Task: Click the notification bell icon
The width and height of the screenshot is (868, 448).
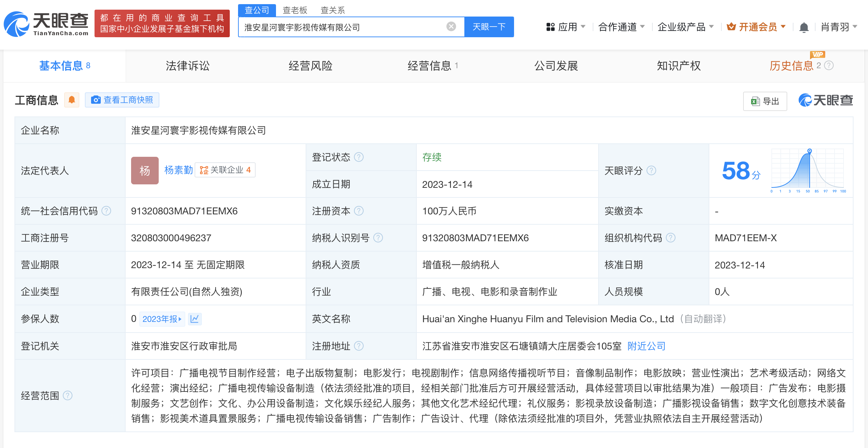Action: pyautogui.click(x=804, y=27)
